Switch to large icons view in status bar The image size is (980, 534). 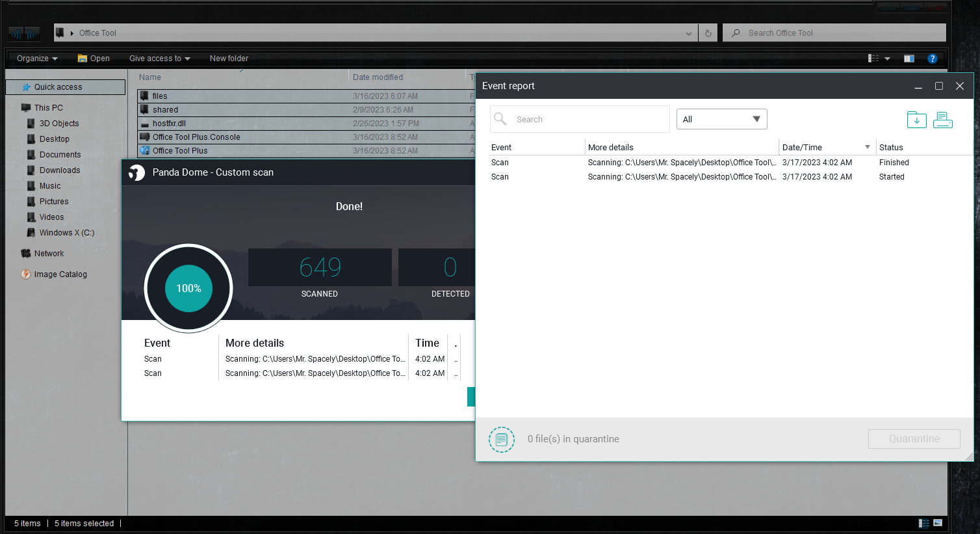[938, 523]
